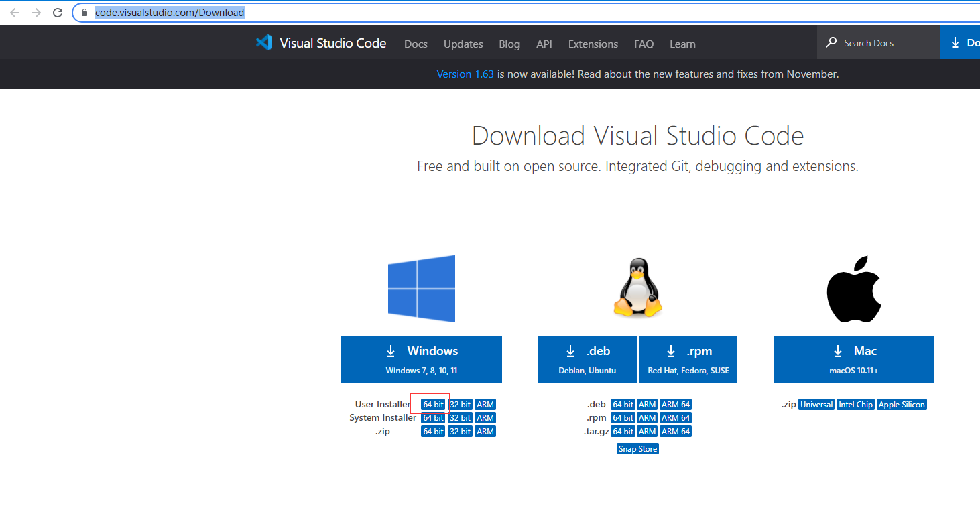The width and height of the screenshot is (980, 526).
Task: Focus the Search Docs field
Action: (x=878, y=43)
